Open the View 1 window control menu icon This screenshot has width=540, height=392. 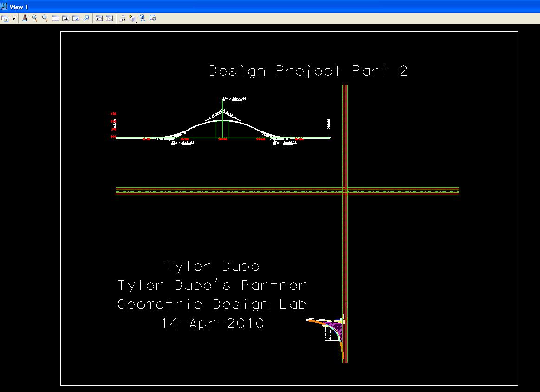(4, 7)
